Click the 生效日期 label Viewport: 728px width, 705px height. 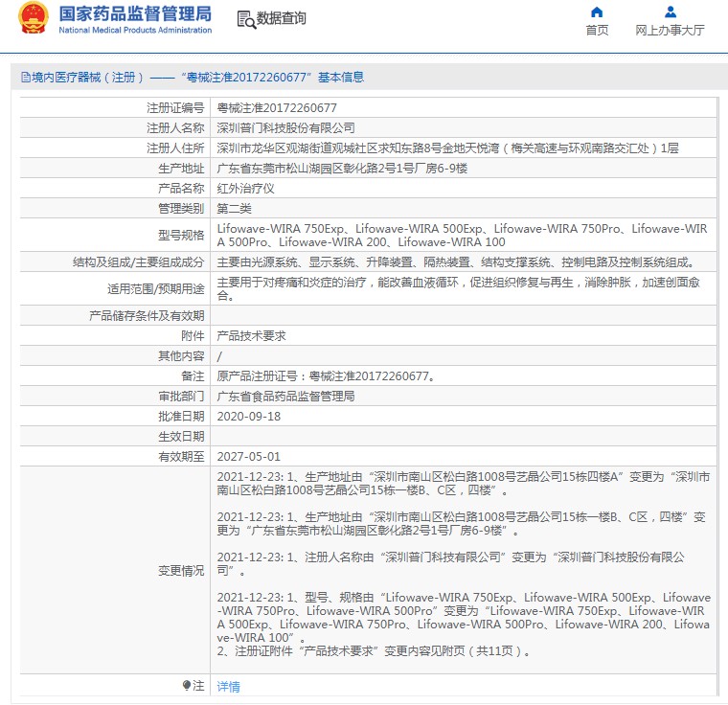click(181, 437)
